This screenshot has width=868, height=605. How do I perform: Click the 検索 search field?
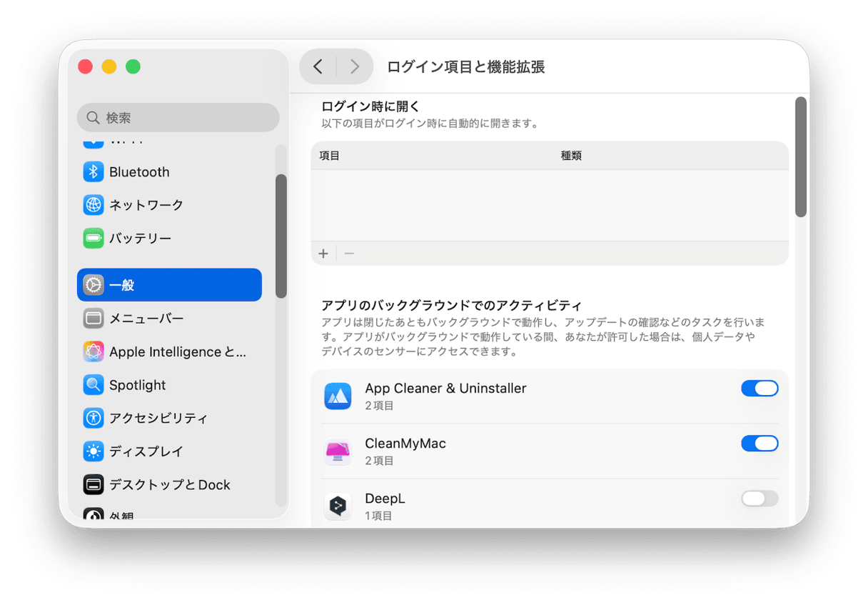pos(178,117)
